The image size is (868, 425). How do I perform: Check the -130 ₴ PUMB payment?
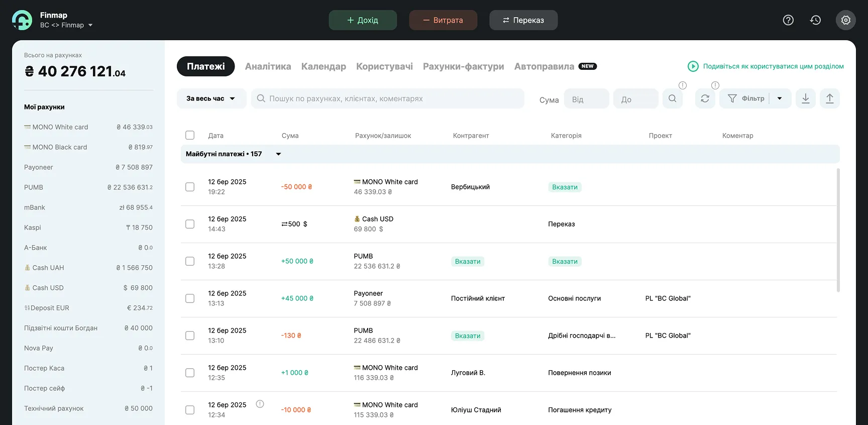[x=190, y=336]
